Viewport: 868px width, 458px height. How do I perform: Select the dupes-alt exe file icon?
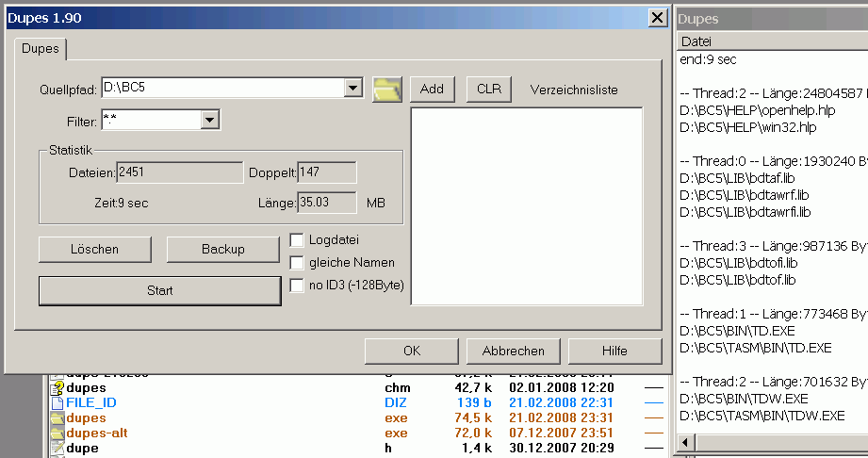point(57,433)
